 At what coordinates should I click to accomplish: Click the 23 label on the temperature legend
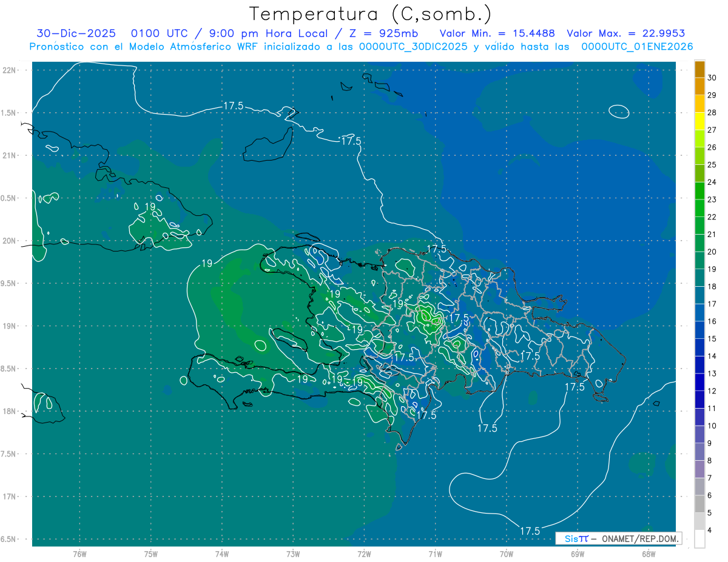pyautogui.click(x=712, y=199)
